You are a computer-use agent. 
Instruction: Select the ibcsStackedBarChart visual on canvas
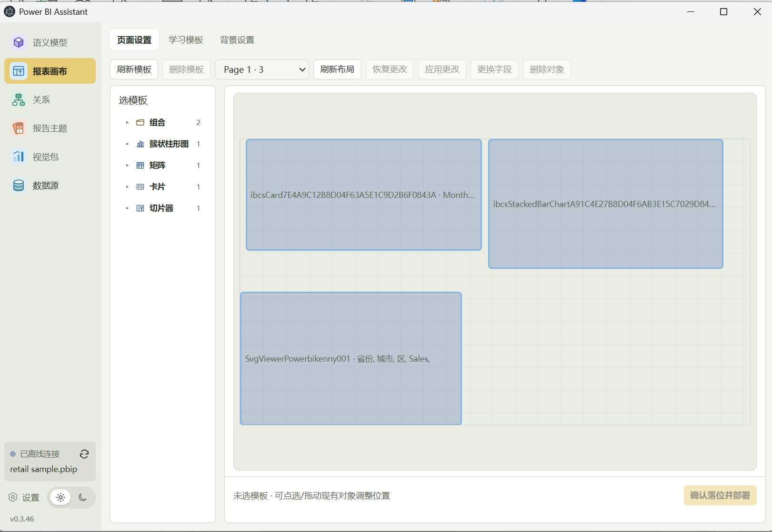(606, 204)
